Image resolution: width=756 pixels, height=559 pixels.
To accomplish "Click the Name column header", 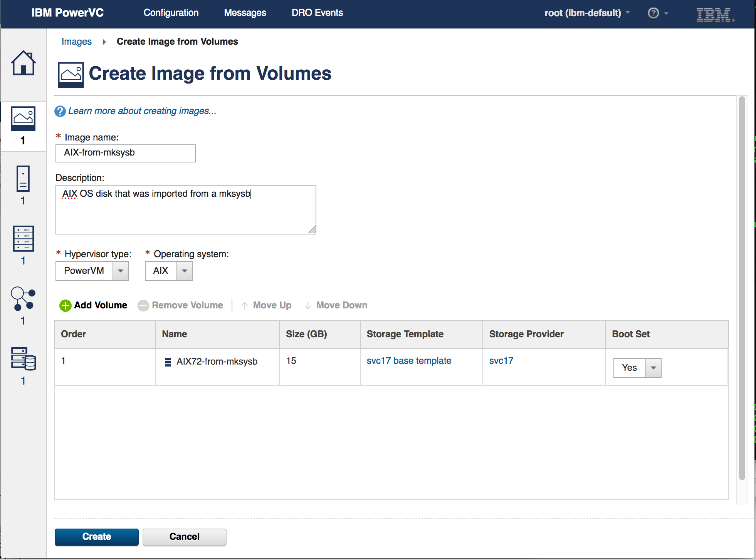I will click(x=217, y=334).
